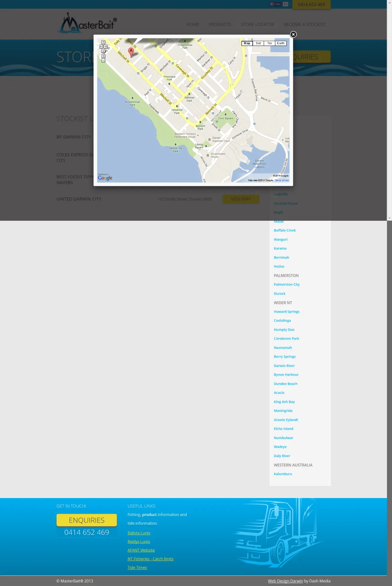The width and height of the screenshot is (392, 586).
Task: Pan the map left with the arrow icon
Action: 101,47
